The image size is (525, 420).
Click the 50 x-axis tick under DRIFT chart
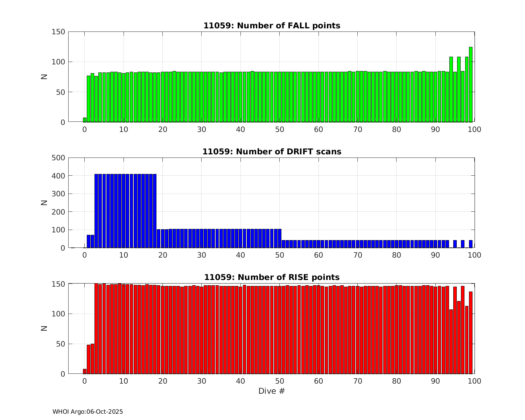pos(279,255)
